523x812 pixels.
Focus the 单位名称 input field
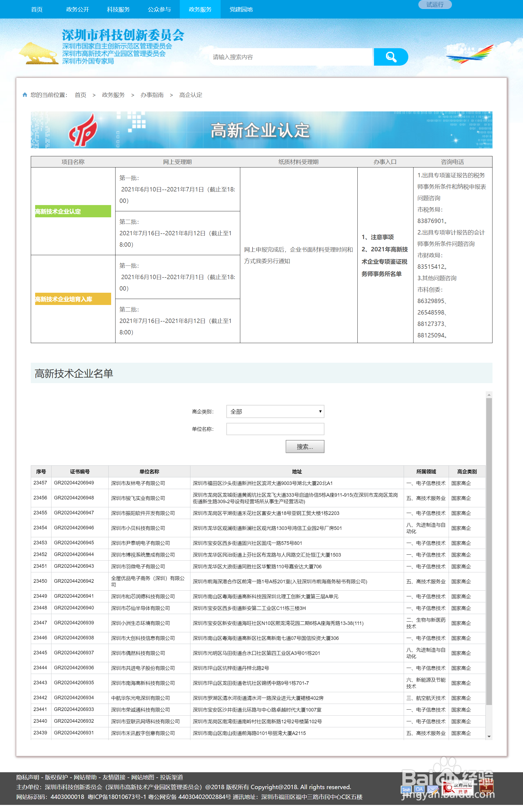coord(275,429)
